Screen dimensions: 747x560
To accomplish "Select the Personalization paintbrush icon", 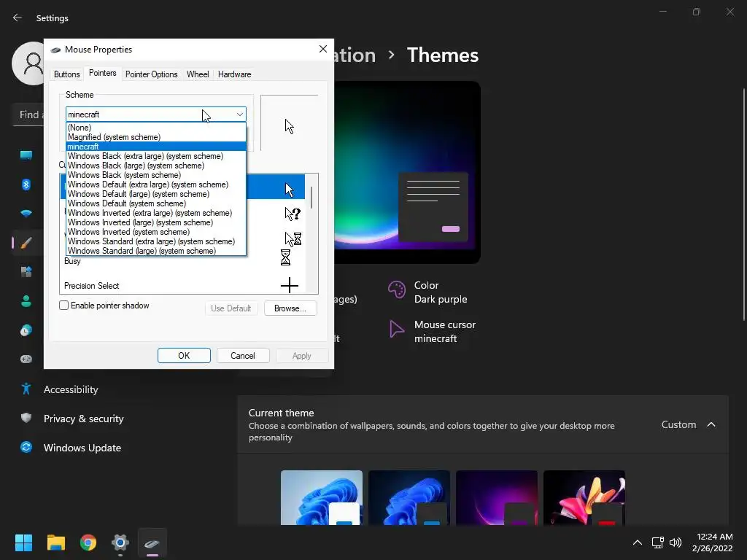I will [x=26, y=243].
